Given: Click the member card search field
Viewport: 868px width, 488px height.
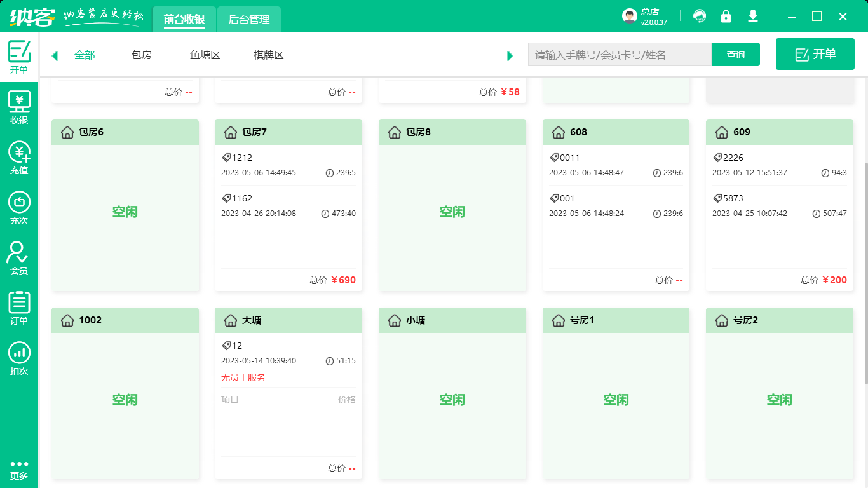Looking at the screenshot, I should click(620, 55).
